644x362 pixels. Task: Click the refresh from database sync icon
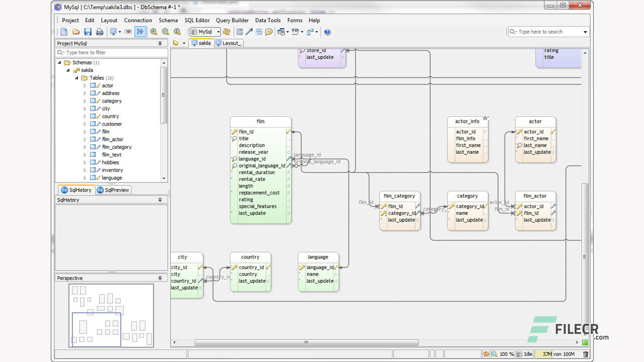[226, 32]
